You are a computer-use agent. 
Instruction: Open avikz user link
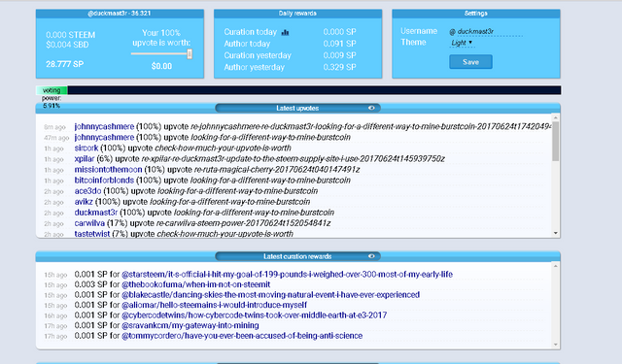pos(84,201)
